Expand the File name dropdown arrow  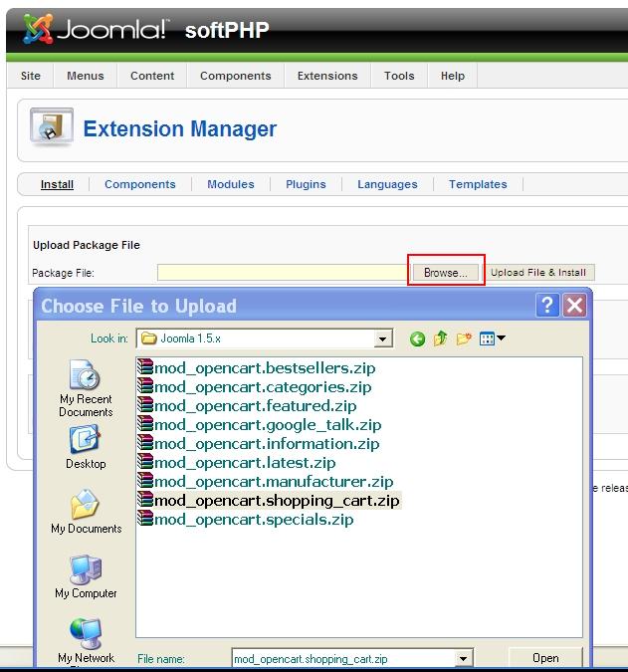[x=463, y=659]
